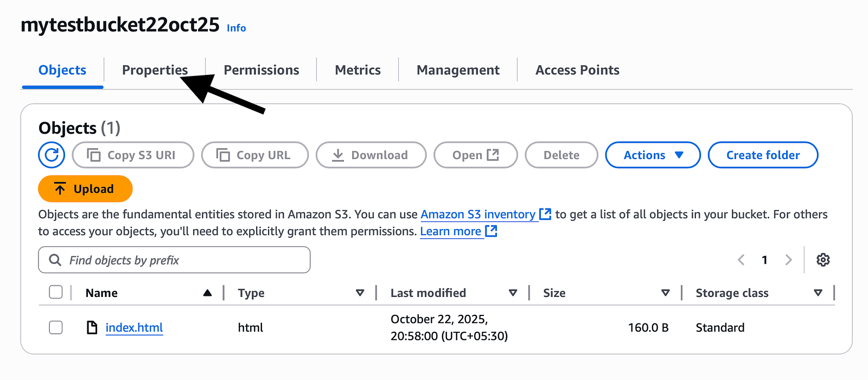The image size is (868, 380).
Task: Click Copy S3 URI button
Action: (x=133, y=155)
